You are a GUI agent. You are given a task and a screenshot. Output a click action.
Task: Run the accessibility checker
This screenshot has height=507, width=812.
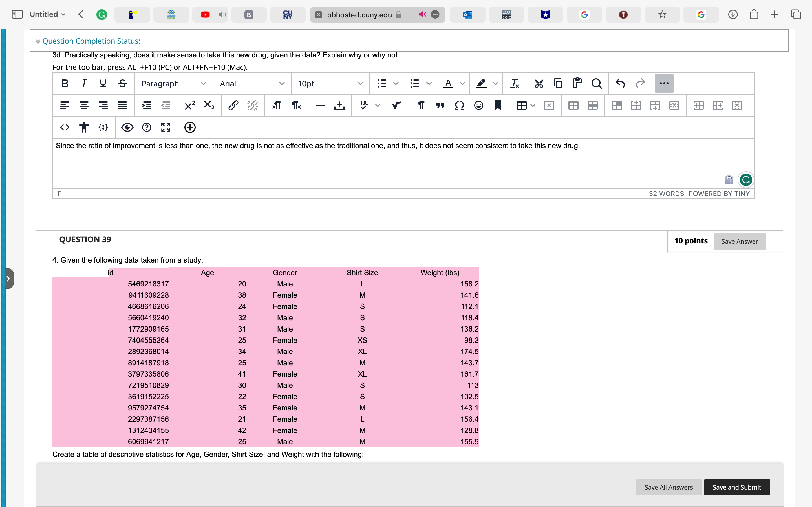click(84, 127)
